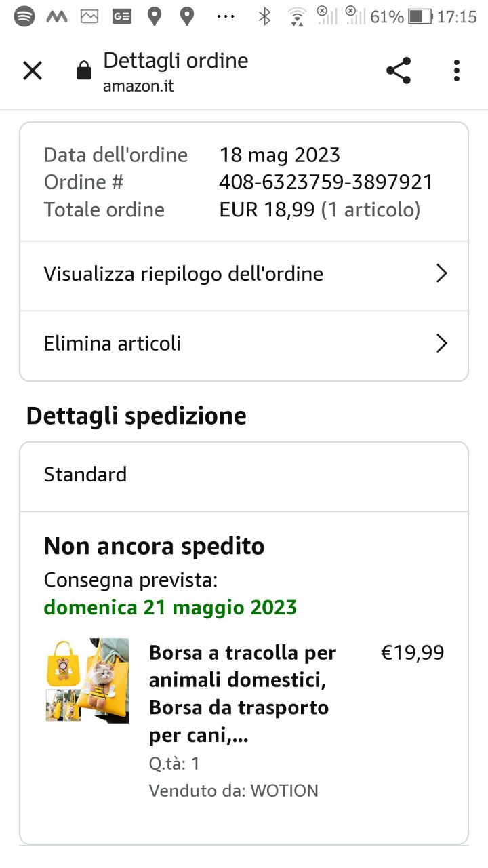Tap the Wi-Fi status icon
The image size is (488, 868).
coord(297,17)
